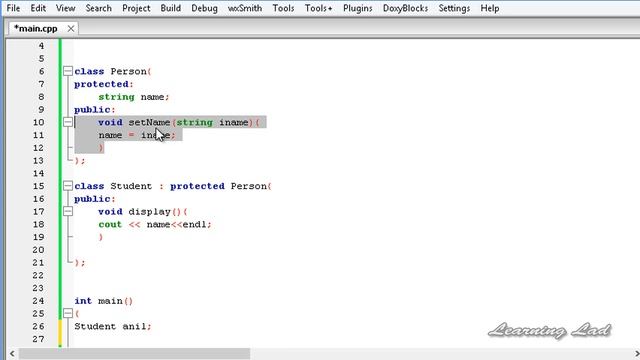The width and height of the screenshot is (640, 360).
Task: Collapse the display function fold marker
Action: [68, 211]
